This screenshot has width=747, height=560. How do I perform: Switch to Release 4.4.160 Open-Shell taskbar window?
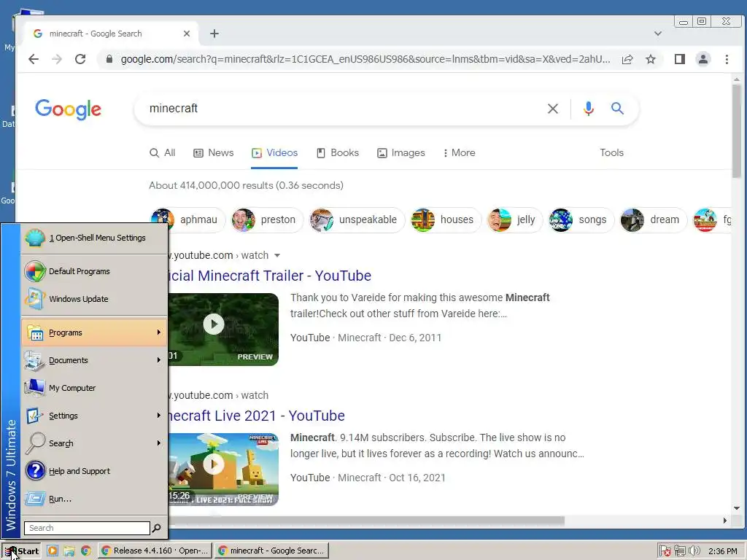155,551
